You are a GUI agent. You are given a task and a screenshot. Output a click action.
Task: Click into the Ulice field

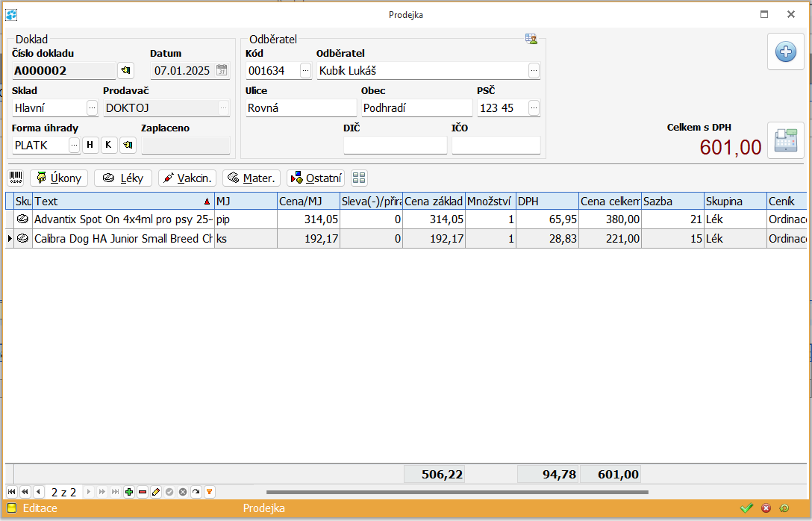pyautogui.click(x=302, y=107)
